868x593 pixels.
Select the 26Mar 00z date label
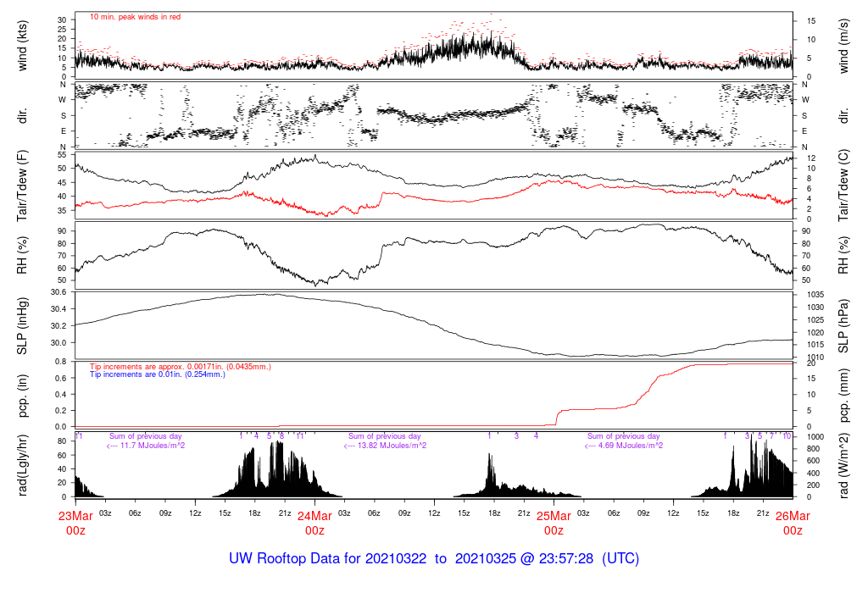(x=793, y=524)
